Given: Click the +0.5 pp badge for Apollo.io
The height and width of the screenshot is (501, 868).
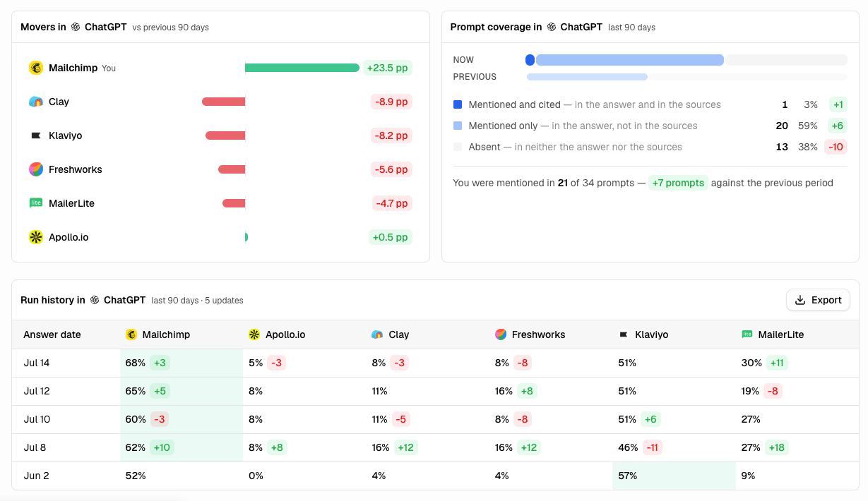Looking at the screenshot, I should (x=391, y=237).
